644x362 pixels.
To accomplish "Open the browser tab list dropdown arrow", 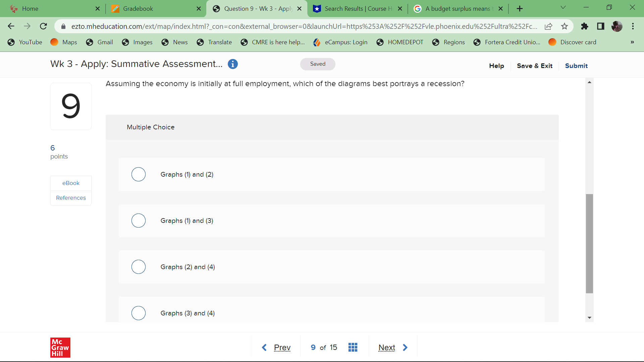I will point(563,7).
